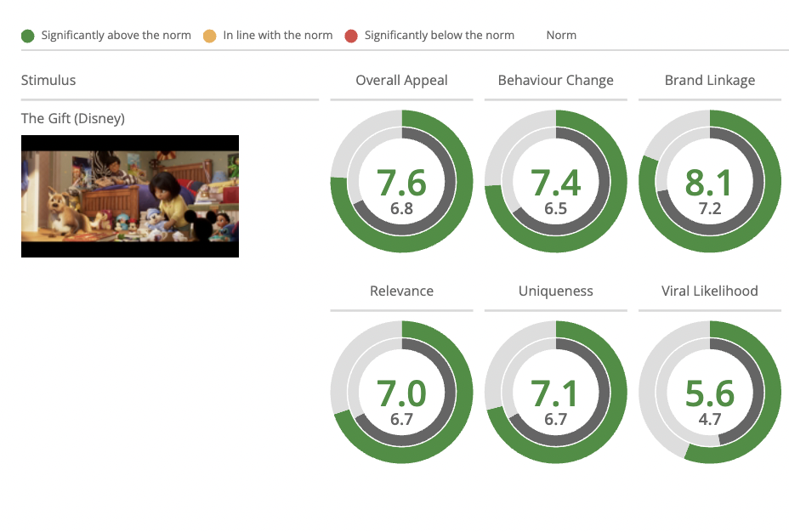
Task: Click the 'Overall Appeal' metric heading
Action: coord(401,81)
